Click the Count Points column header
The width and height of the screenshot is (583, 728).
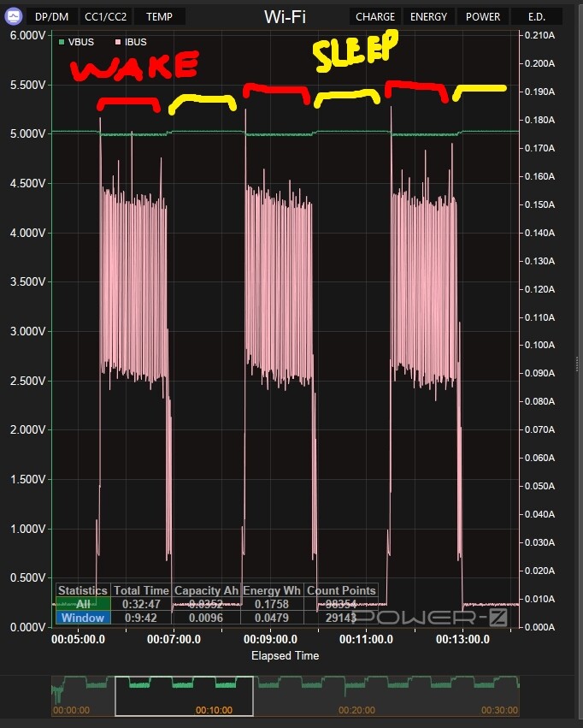(x=340, y=590)
